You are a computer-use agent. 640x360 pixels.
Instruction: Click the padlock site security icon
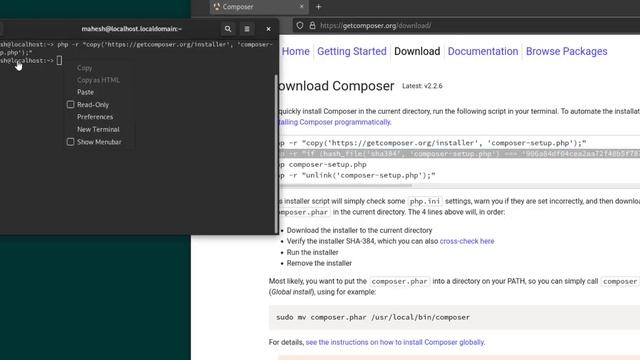[312, 26]
